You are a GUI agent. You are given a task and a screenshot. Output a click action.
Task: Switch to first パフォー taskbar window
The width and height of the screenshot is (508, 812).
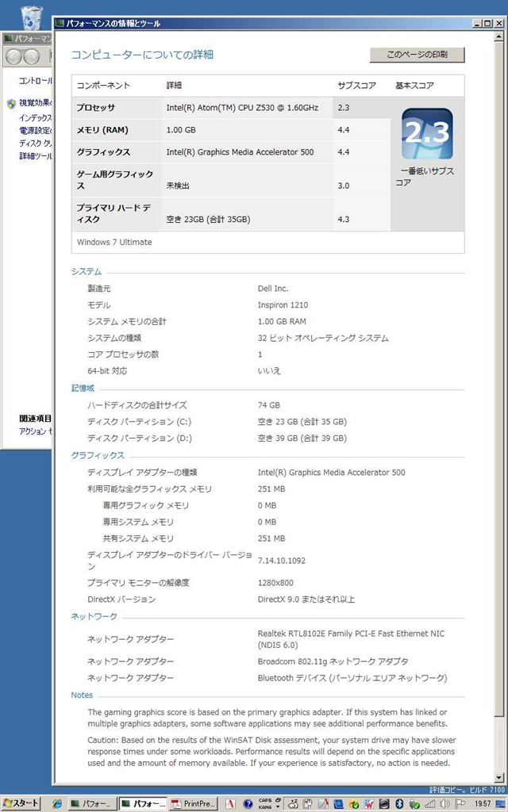pos(92,804)
